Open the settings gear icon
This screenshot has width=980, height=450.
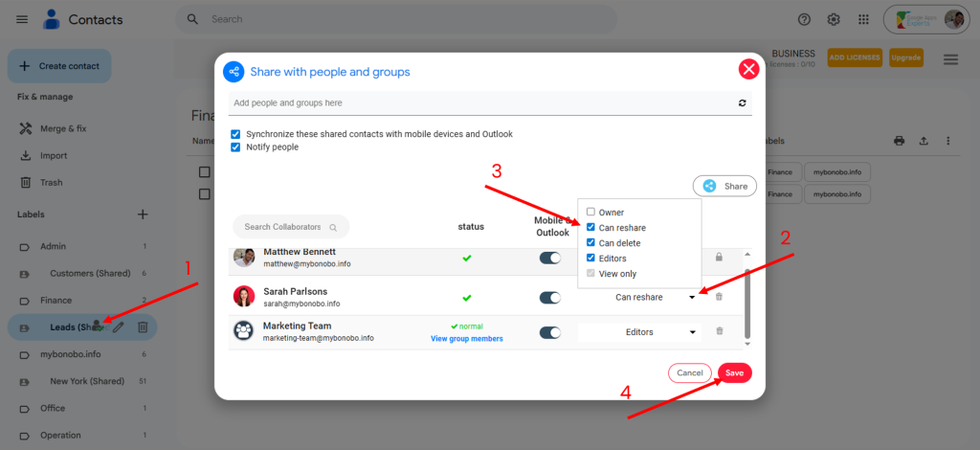point(834,19)
